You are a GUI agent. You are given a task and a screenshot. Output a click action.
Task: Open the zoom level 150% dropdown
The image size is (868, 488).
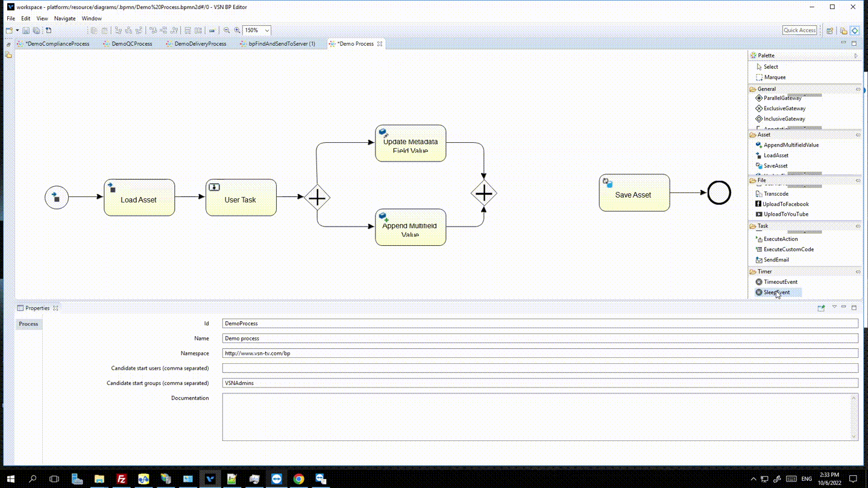(267, 30)
